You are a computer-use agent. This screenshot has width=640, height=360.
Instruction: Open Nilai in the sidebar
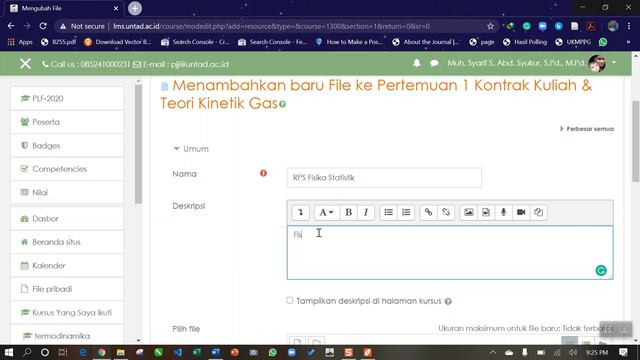tap(67, 193)
